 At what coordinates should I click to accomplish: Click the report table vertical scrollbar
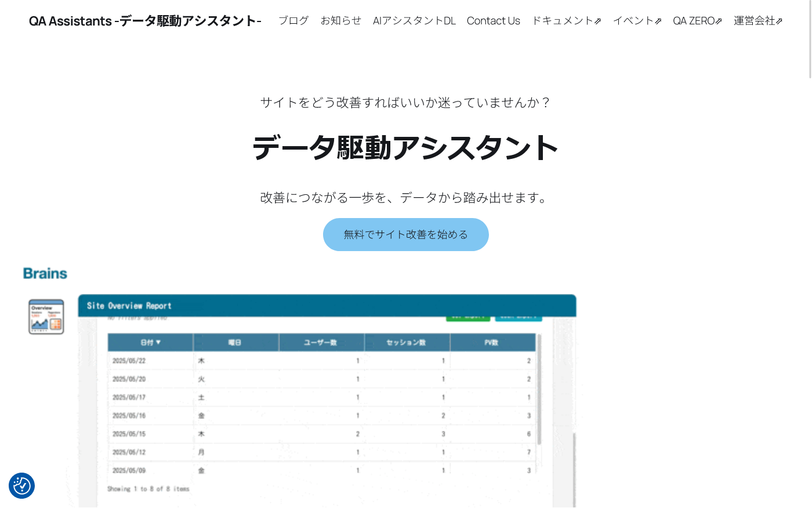coord(539,389)
